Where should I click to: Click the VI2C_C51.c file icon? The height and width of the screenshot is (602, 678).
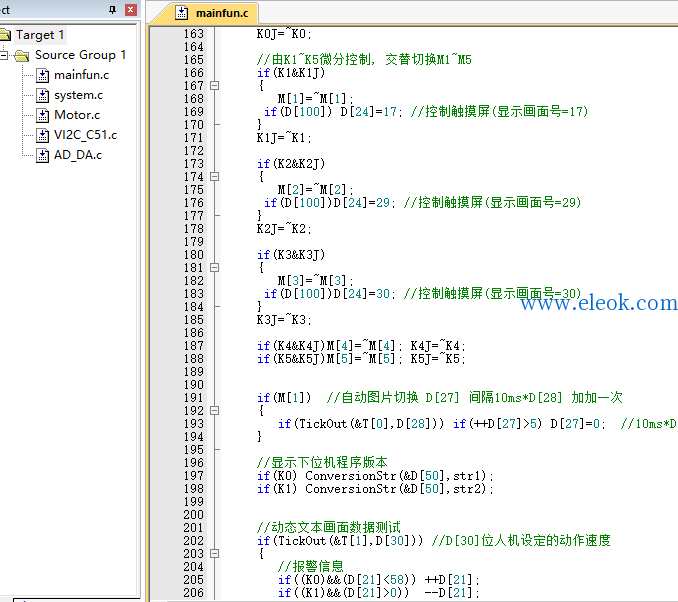(x=42, y=135)
